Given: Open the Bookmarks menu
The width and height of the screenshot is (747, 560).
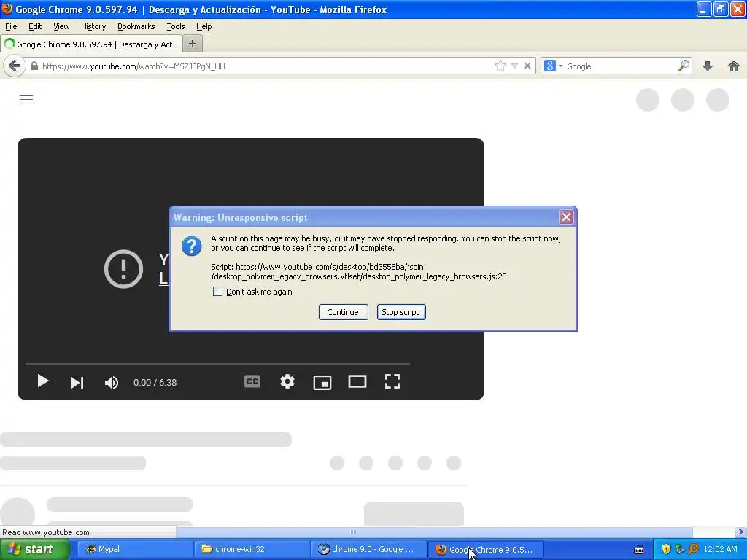Looking at the screenshot, I should point(136,26).
